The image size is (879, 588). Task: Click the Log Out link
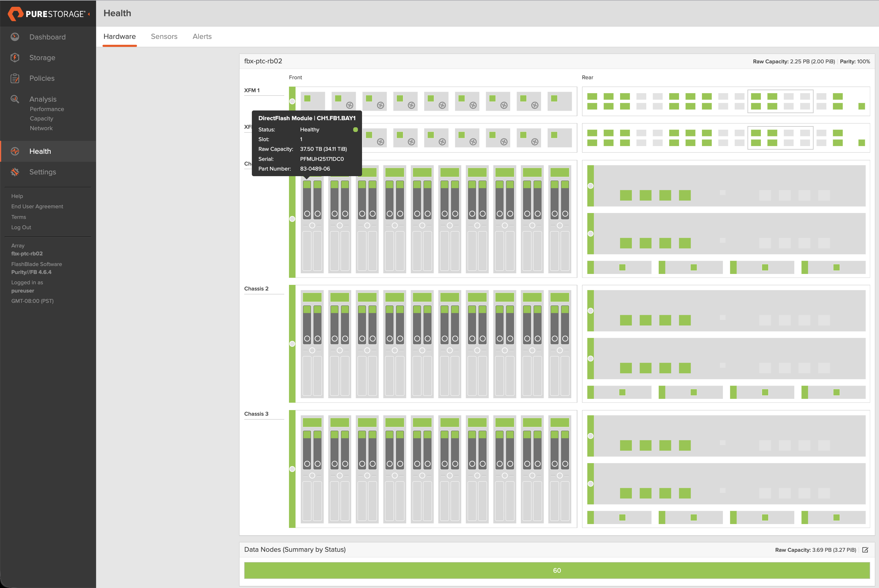[x=21, y=227]
